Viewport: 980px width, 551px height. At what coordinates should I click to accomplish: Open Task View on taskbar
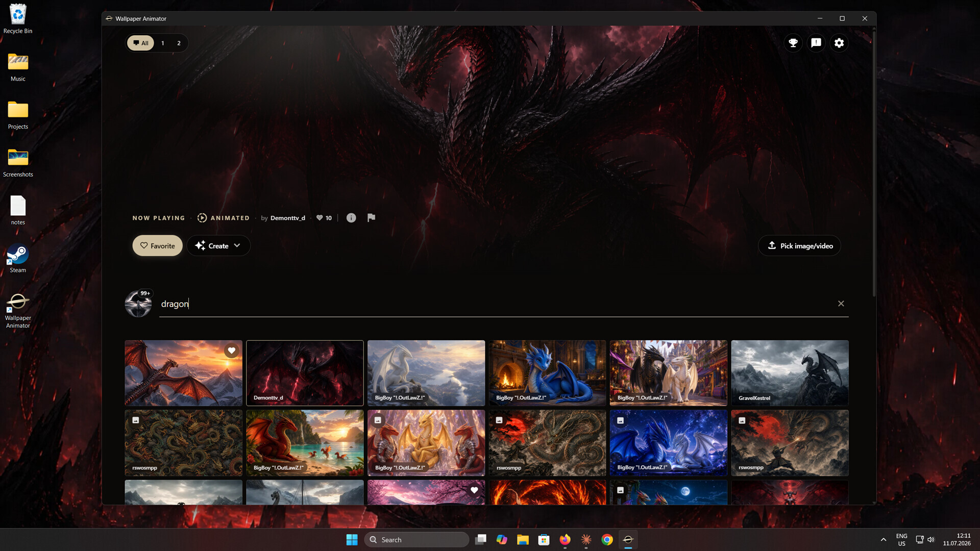tap(480, 540)
